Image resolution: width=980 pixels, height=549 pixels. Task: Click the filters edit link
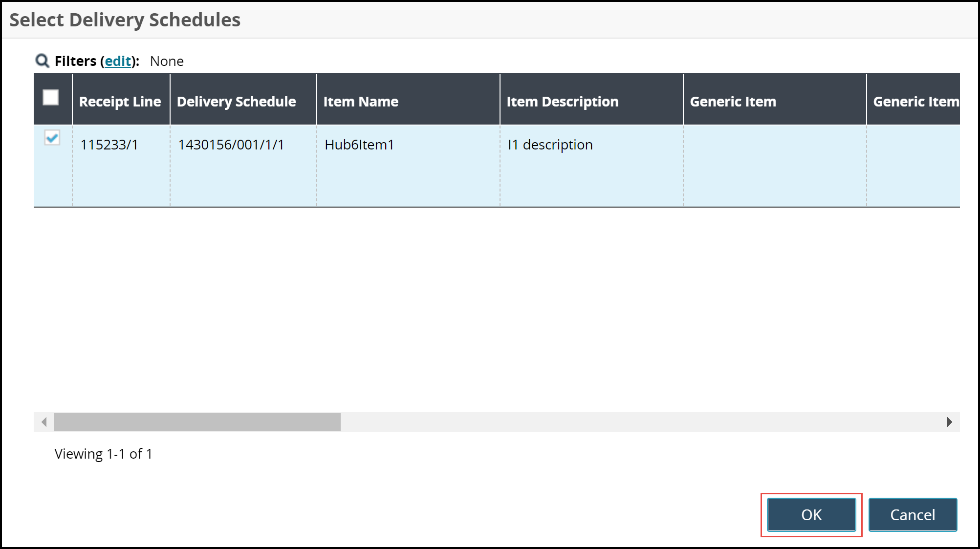(118, 61)
